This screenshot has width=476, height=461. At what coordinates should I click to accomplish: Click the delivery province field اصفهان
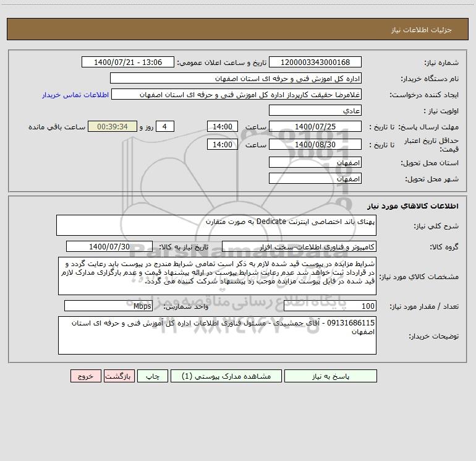click(315, 162)
